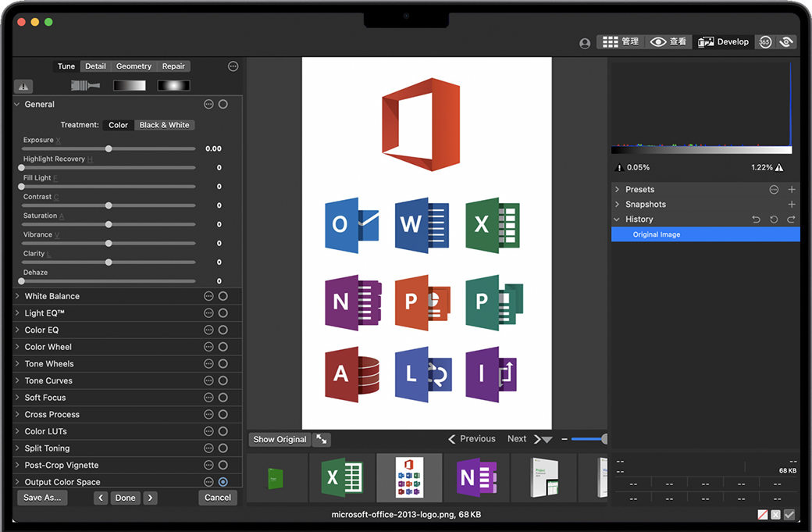The width and height of the screenshot is (812, 532).
Task: Toggle the General group enable circle
Action: [x=223, y=104]
